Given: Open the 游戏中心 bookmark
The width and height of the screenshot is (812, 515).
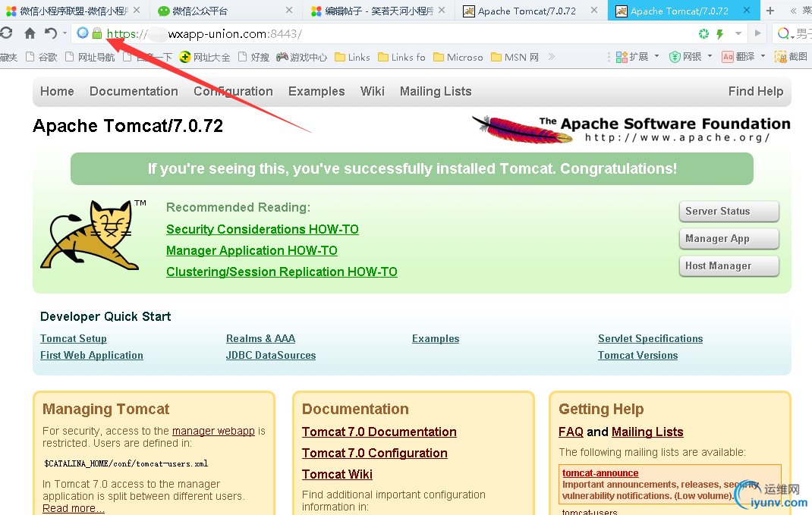Looking at the screenshot, I should point(301,57).
